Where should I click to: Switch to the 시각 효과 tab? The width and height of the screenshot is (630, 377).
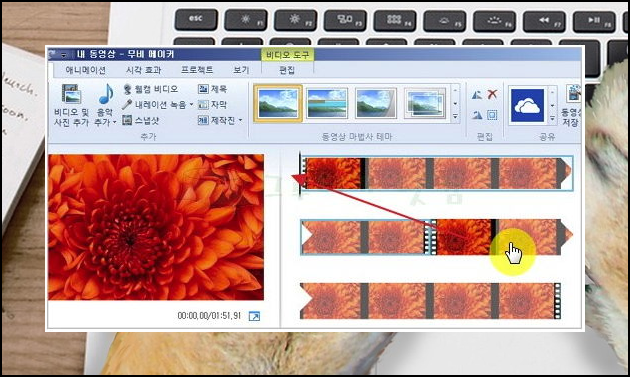[143, 70]
